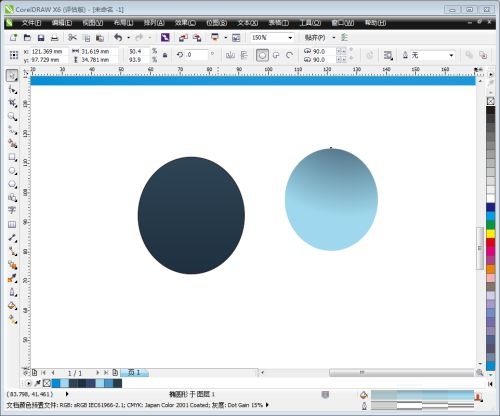Select the Interactive Fill tool
Viewport: 500px width, 416px height.
click(x=12, y=320)
